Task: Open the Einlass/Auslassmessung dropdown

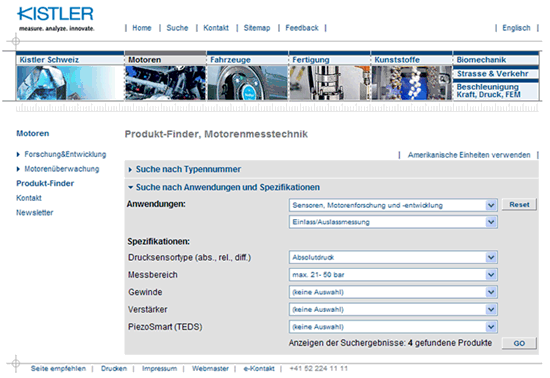Action: click(393, 222)
